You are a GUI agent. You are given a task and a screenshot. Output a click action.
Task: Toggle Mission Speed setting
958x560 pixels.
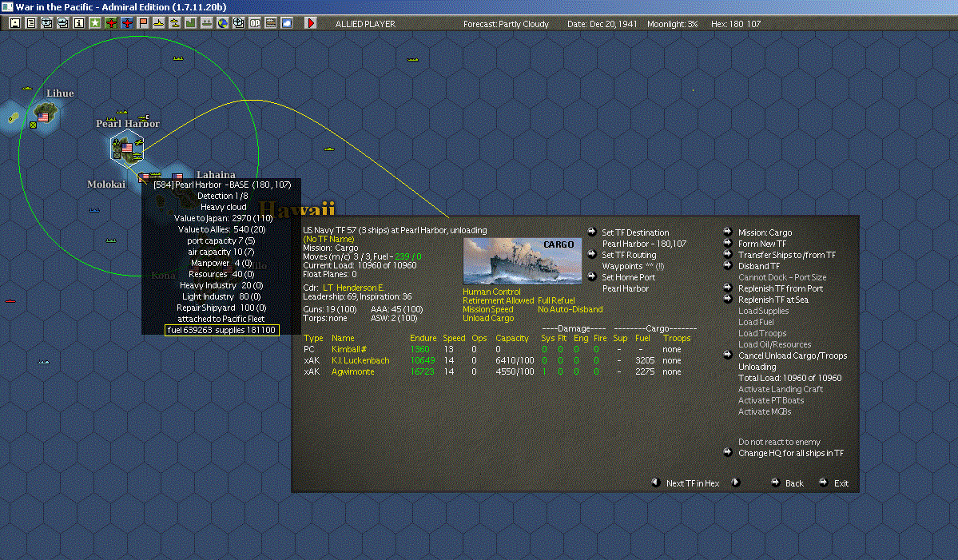(487, 310)
